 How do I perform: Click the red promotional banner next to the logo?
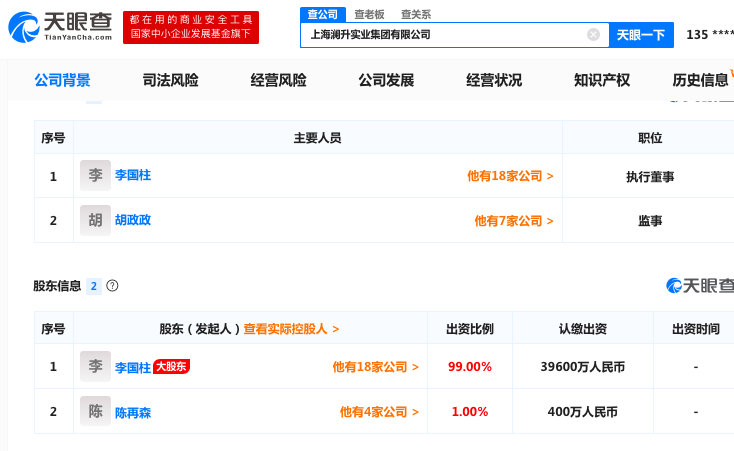point(191,27)
